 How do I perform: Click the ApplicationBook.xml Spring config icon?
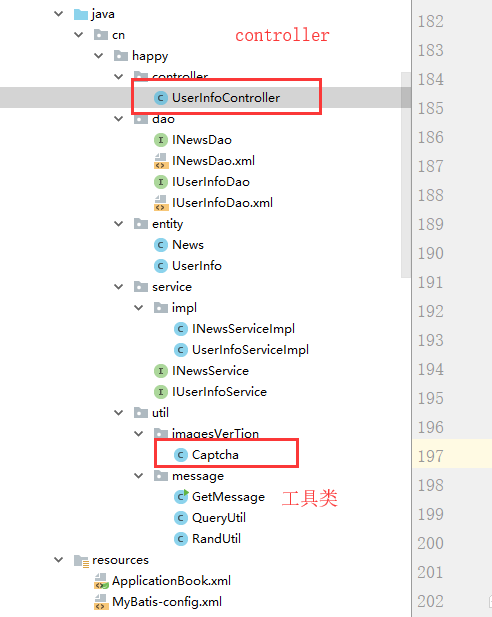coord(101,581)
